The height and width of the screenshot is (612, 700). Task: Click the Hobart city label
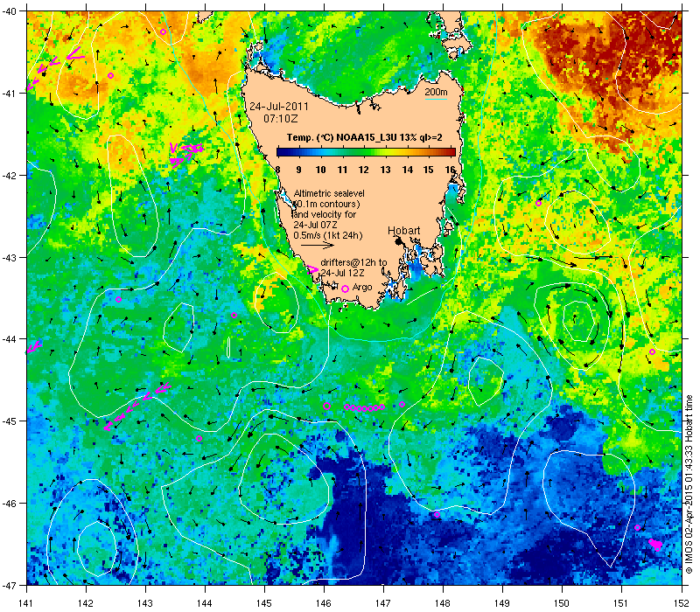(403, 231)
